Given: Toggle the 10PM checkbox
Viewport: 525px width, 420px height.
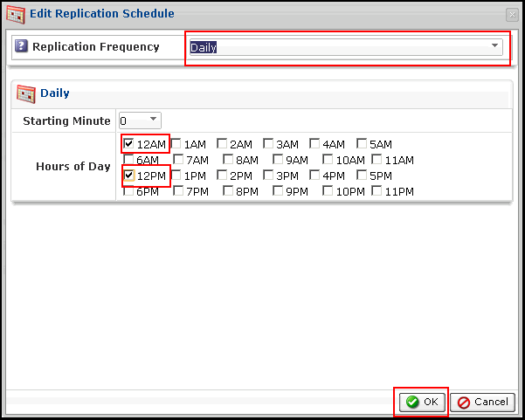Looking at the screenshot, I should [328, 190].
